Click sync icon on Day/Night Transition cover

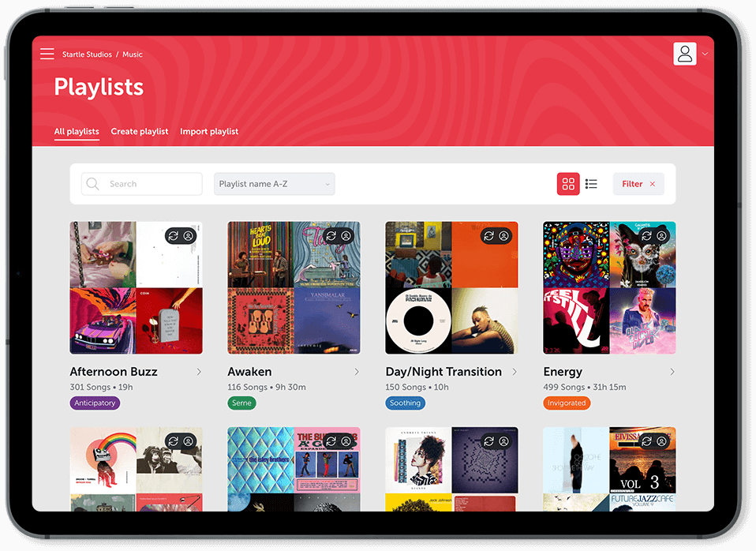[x=489, y=236]
